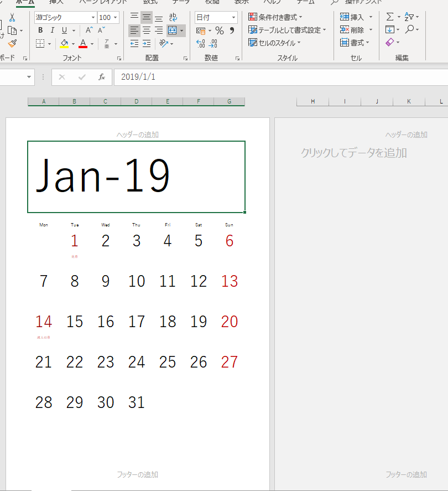Toggle left text alignment
The image size is (448, 491).
(x=134, y=30)
